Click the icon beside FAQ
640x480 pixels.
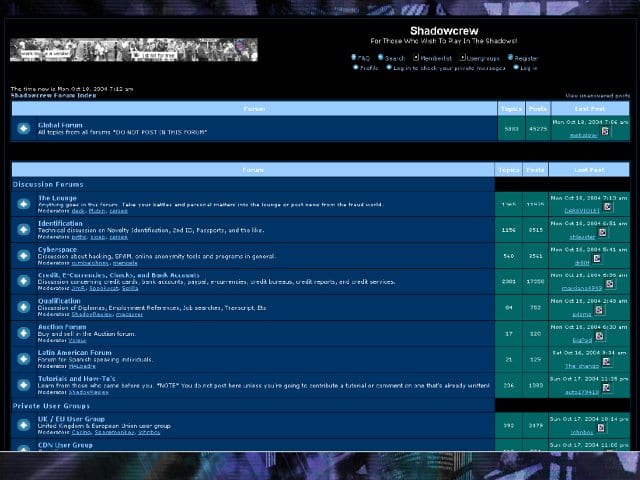(353, 58)
